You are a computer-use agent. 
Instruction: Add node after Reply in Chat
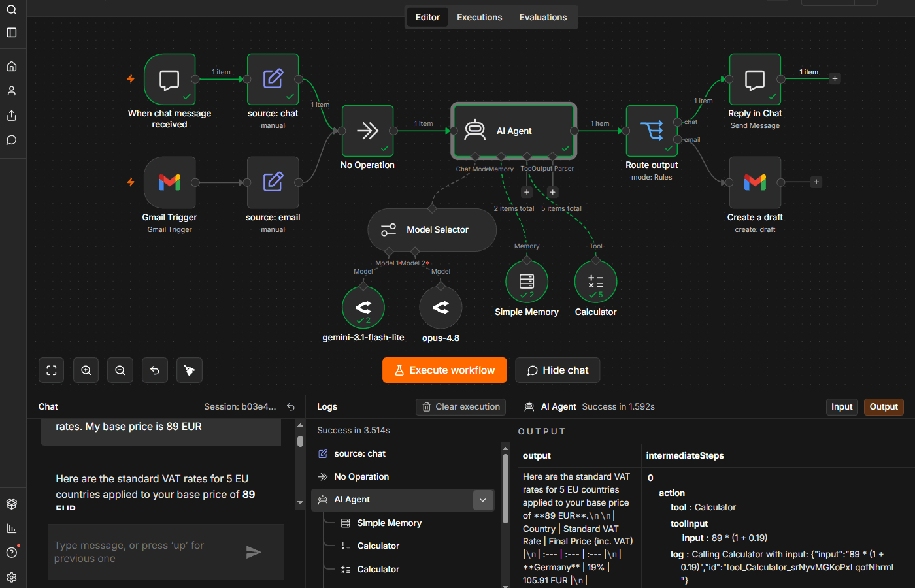(835, 79)
